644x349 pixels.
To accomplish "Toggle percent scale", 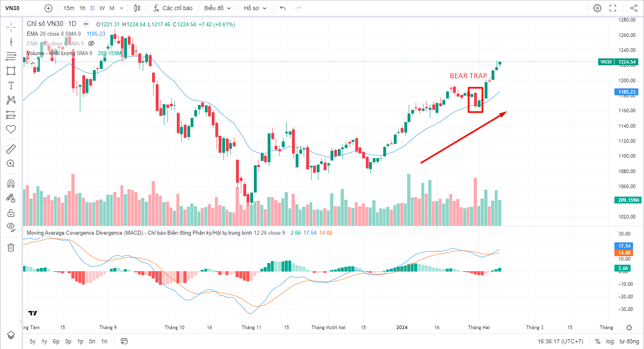I will point(598,341).
